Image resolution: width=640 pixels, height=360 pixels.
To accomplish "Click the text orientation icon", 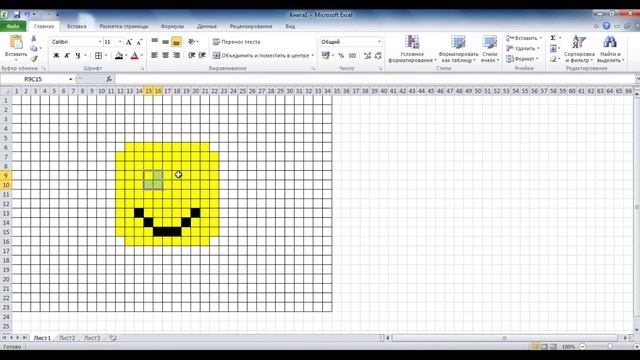I will pyautogui.click(x=192, y=42).
